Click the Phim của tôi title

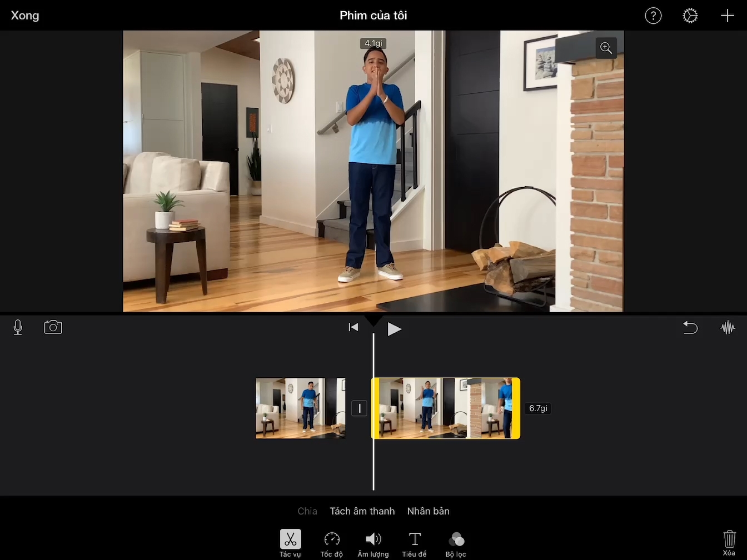click(x=373, y=16)
